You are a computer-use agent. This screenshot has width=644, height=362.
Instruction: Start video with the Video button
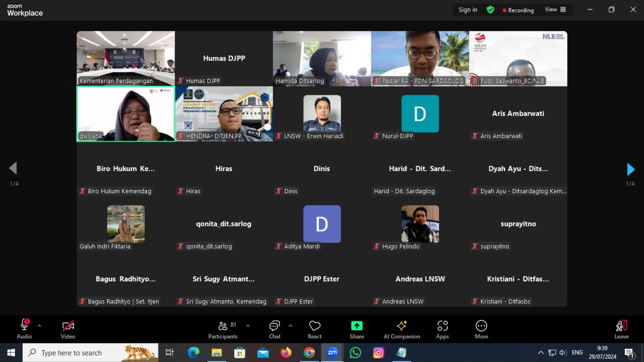(68, 329)
